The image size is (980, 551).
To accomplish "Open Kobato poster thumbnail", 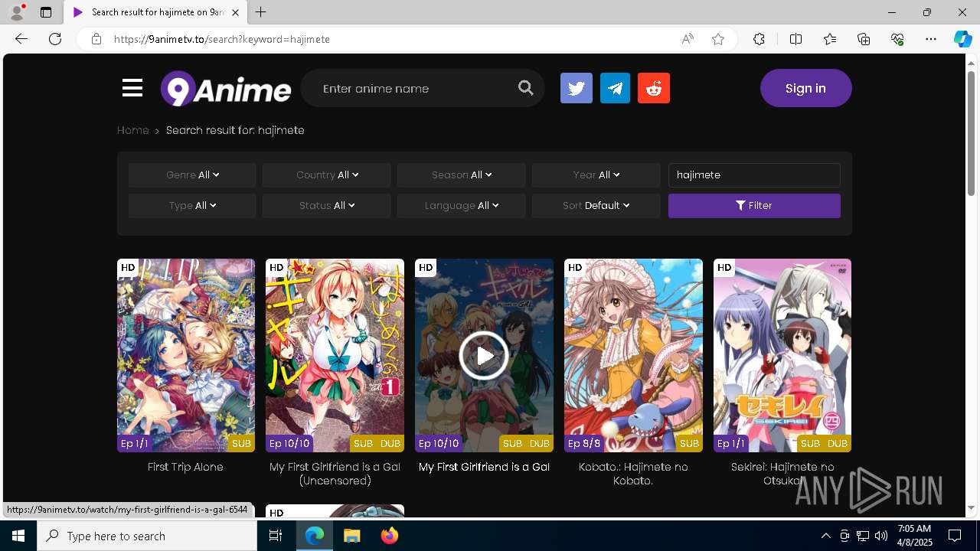I will click(x=633, y=355).
